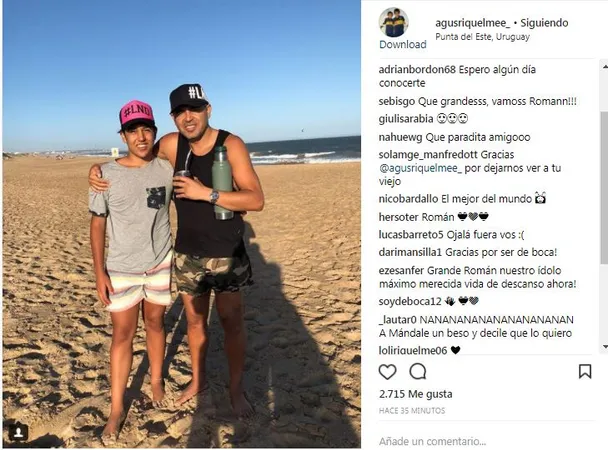The width and height of the screenshot is (608, 450).
Task: Open loliriquelme06 commenter profile
Action: click(x=413, y=350)
